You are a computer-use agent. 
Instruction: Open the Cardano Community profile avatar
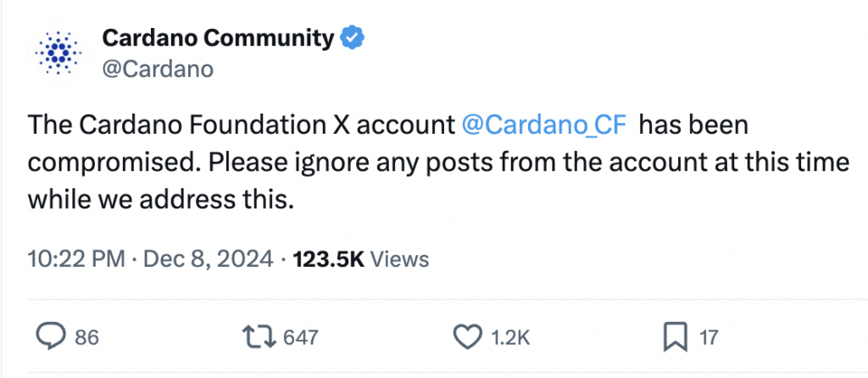tap(58, 53)
